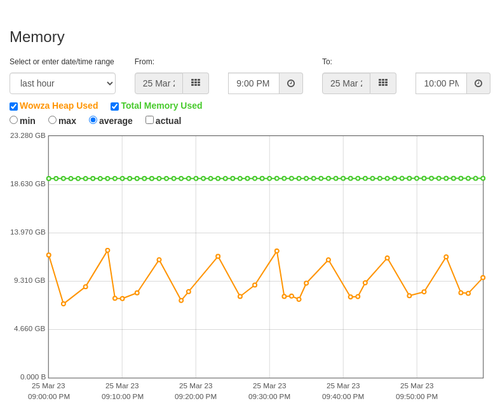This screenshot has width=500, height=403.
Task: Click the first green total memory data point
Action: tap(49, 179)
